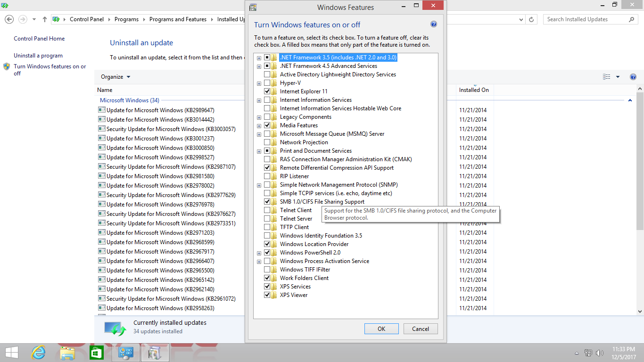Screen dimensions: 644x362
Task: Click Programs and Features breadcrumb
Action: 178,19
